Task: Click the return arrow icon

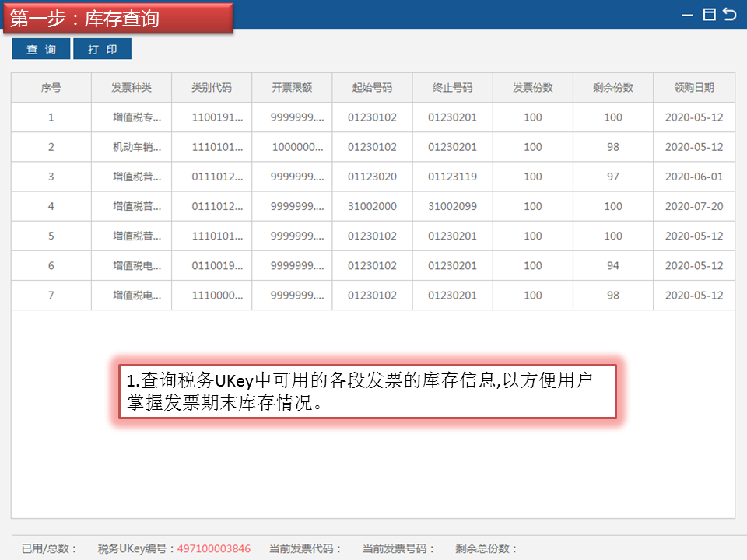Action: [730, 14]
